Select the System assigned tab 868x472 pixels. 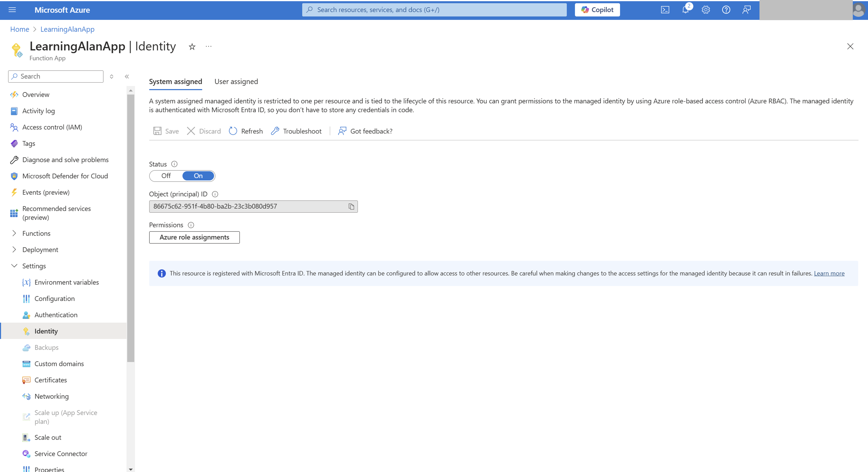click(x=176, y=82)
